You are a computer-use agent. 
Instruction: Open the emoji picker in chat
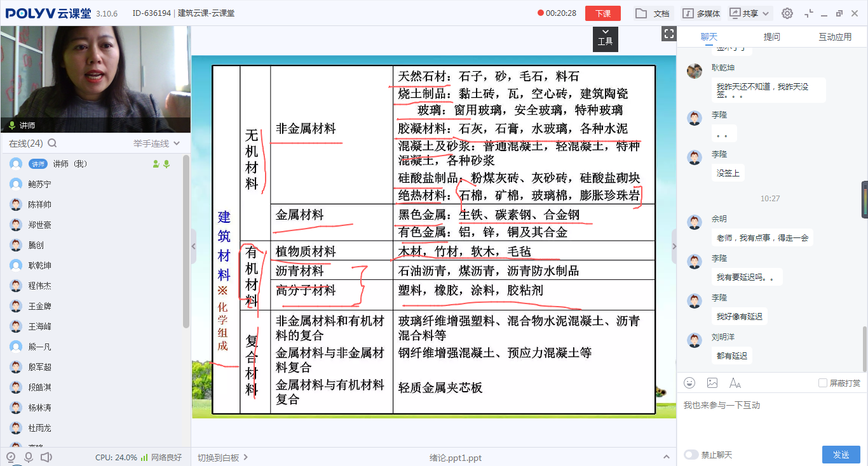pos(689,383)
